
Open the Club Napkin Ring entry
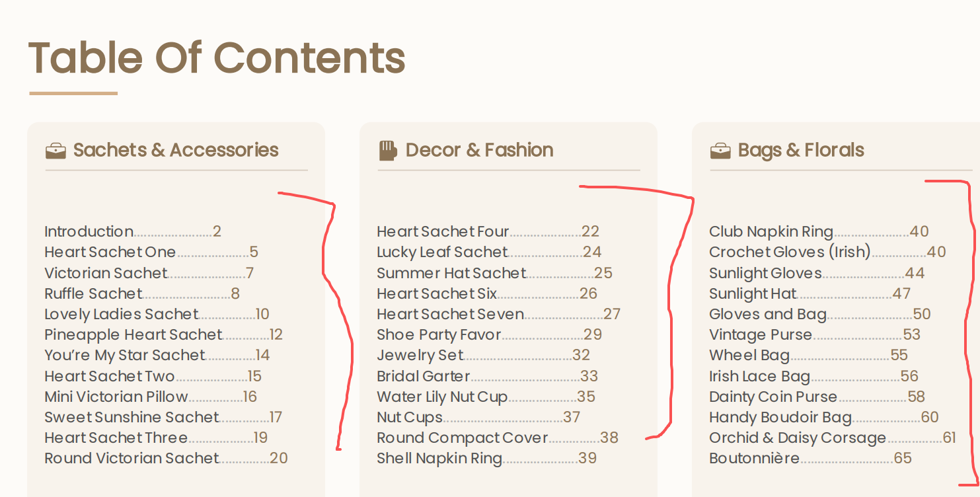coord(819,231)
